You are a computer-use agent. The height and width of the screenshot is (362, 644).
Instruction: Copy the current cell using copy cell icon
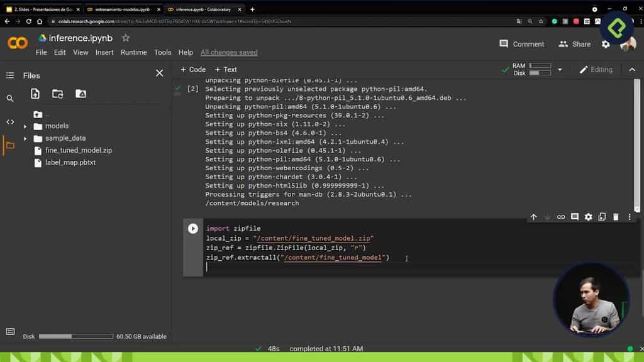click(602, 216)
